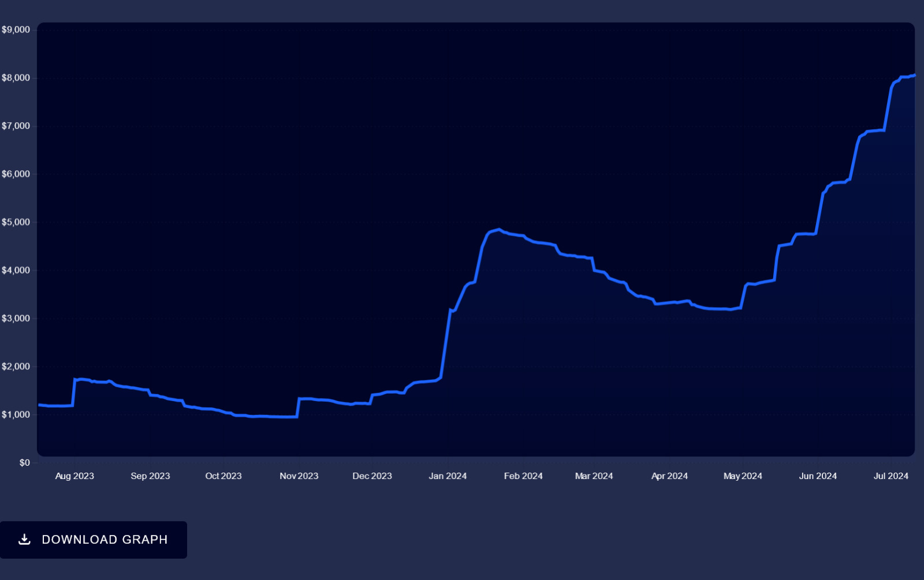Click the May 2024 axis label
The width and height of the screenshot is (924, 580).
coord(743,476)
